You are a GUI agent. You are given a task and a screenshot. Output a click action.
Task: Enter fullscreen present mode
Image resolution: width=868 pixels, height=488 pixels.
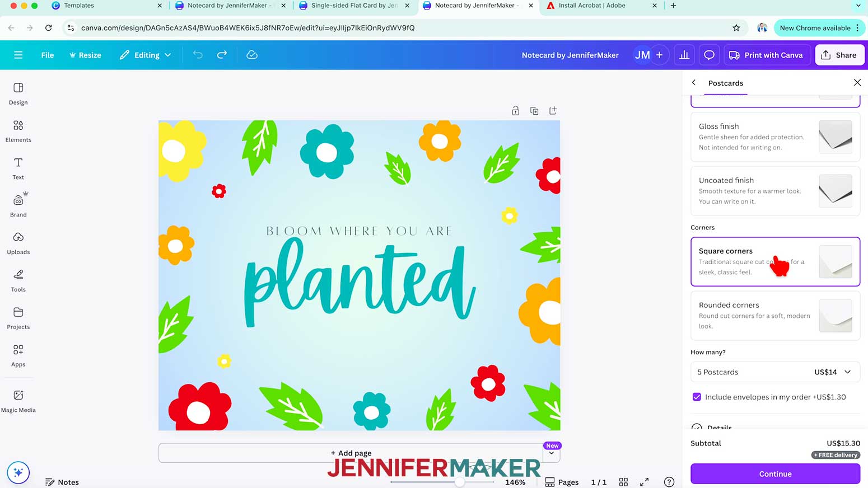pos(645,482)
